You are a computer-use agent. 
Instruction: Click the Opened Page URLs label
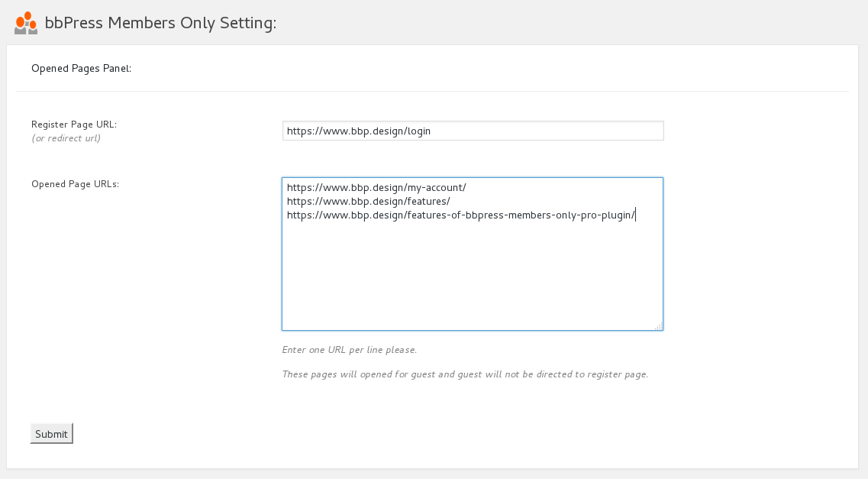[75, 183]
